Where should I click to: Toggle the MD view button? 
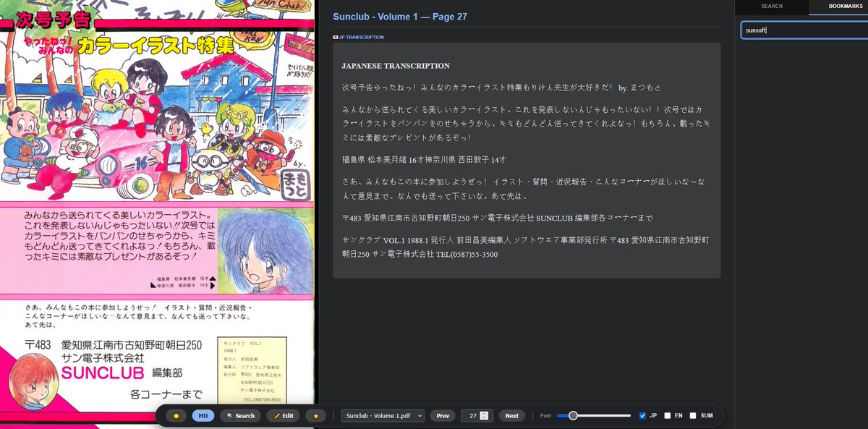tap(203, 416)
